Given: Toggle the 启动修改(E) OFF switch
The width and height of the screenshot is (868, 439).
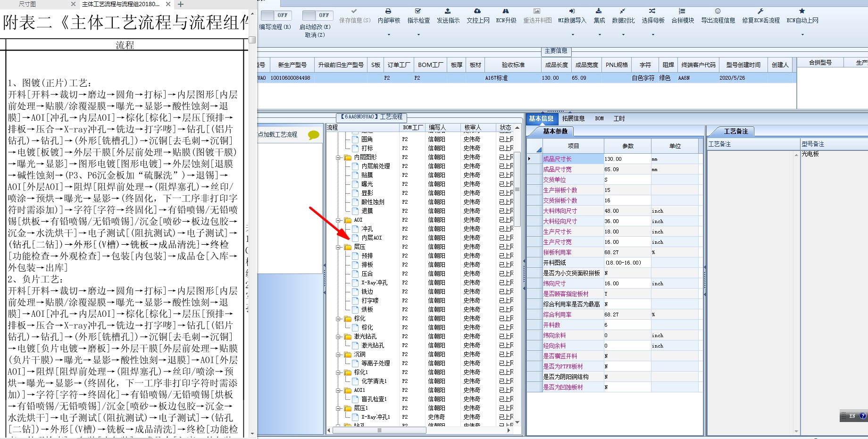Looking at the screenshot, I should pyautogui.click(x=317, y=15).
